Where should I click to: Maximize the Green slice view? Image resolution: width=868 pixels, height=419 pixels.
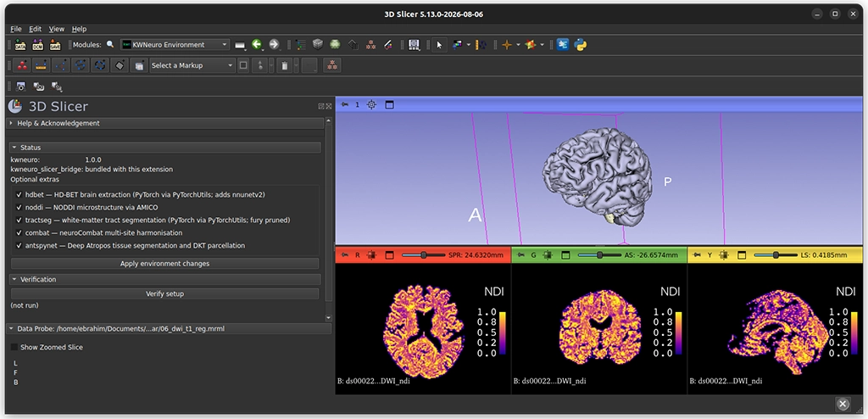pyautogui.click(x=565, y=255)
